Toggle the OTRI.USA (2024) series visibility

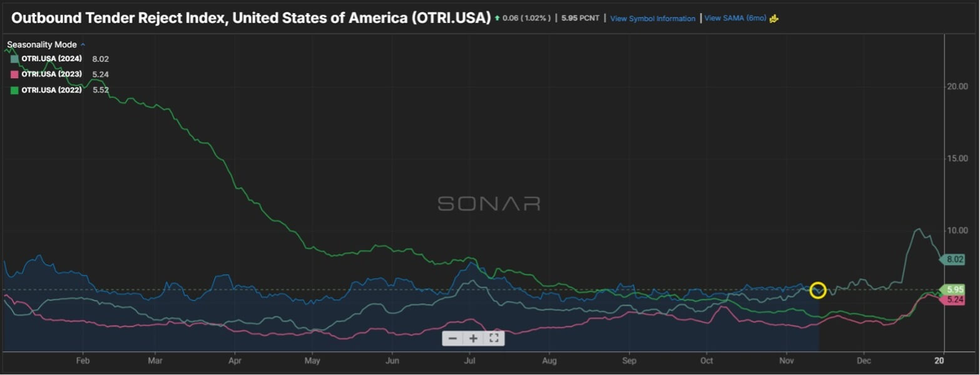pos(51,59)
